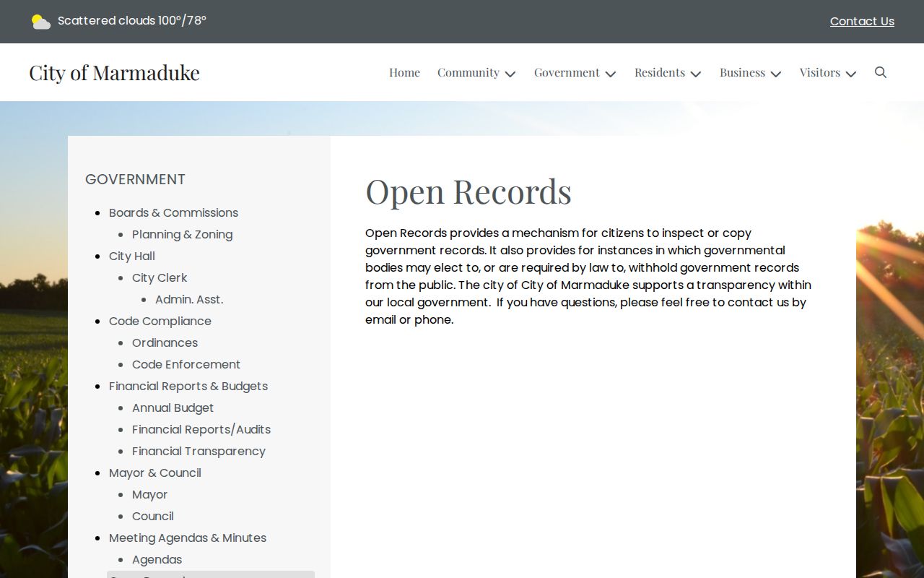Open the Mayor page
924x578 pixels.
click(149, 494)
